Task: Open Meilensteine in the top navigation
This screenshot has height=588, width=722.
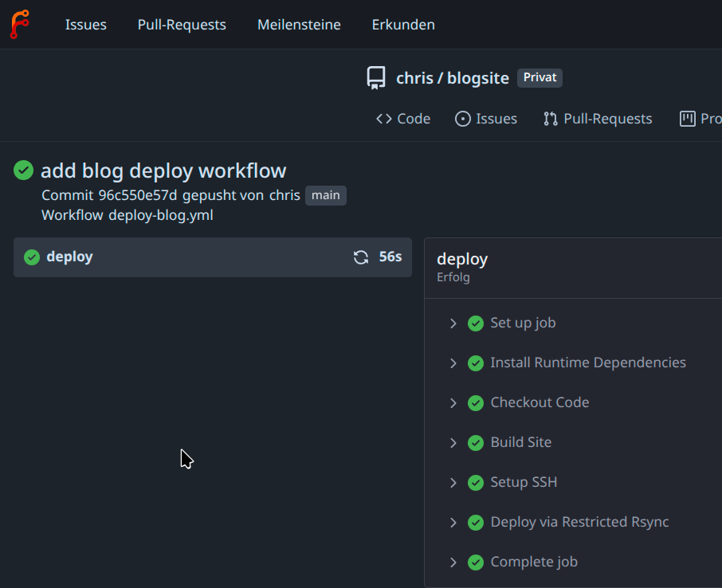Action: [x=299, y=25]
